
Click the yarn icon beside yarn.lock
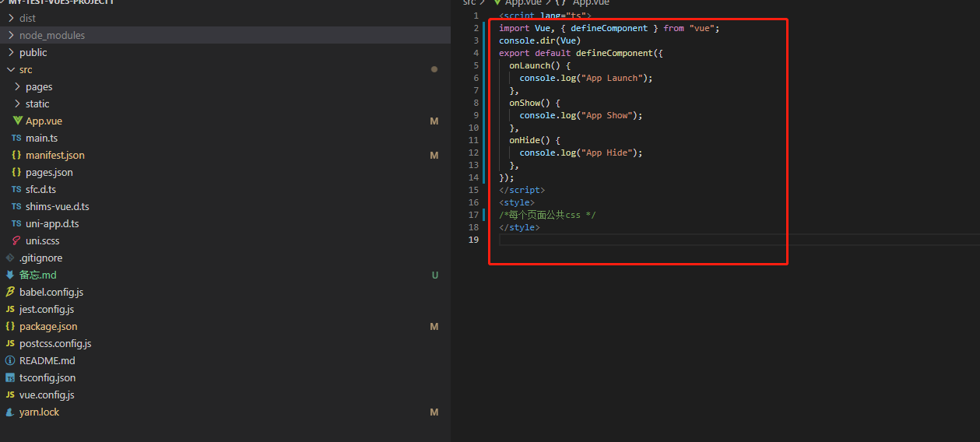coord(10,412)
